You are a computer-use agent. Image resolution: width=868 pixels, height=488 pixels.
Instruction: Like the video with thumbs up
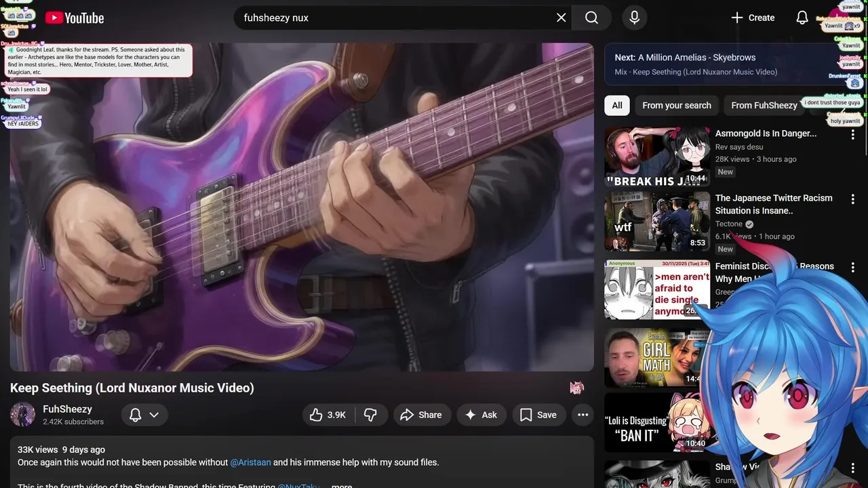[329, 415]
